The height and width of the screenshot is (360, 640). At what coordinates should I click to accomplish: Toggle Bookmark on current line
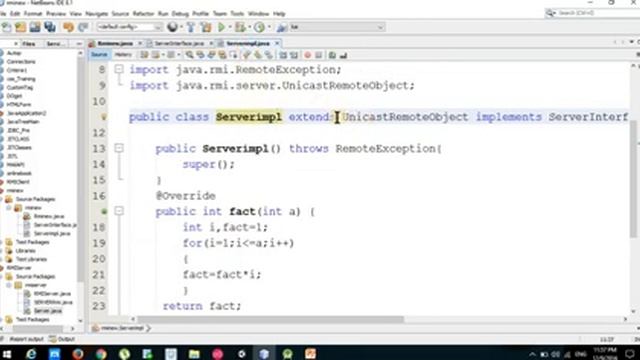(x=269, y=55)
